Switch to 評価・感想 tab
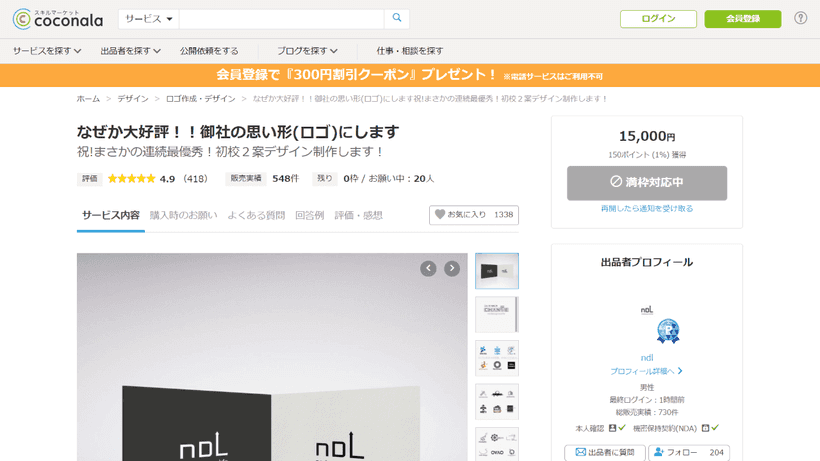Viewport: 820px width, 461px height. 358,215
